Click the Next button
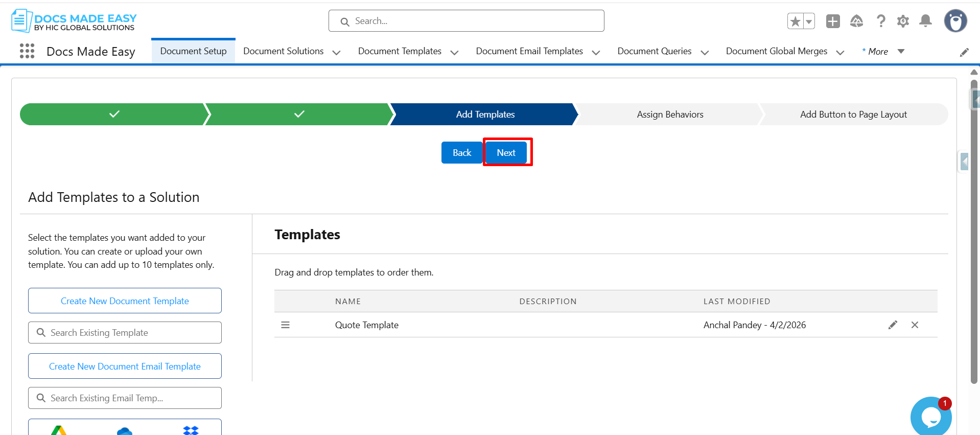Image resolution: width=980 pixels, height=435 pixels. pos(506,152)
